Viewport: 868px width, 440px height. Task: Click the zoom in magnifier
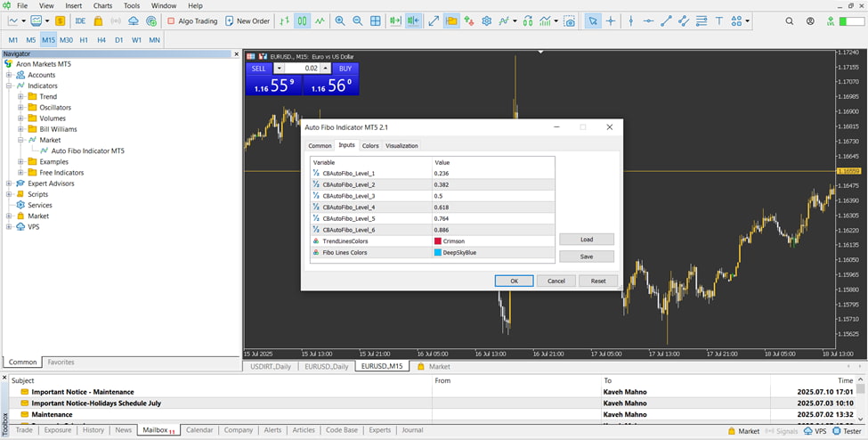point(340,21)
